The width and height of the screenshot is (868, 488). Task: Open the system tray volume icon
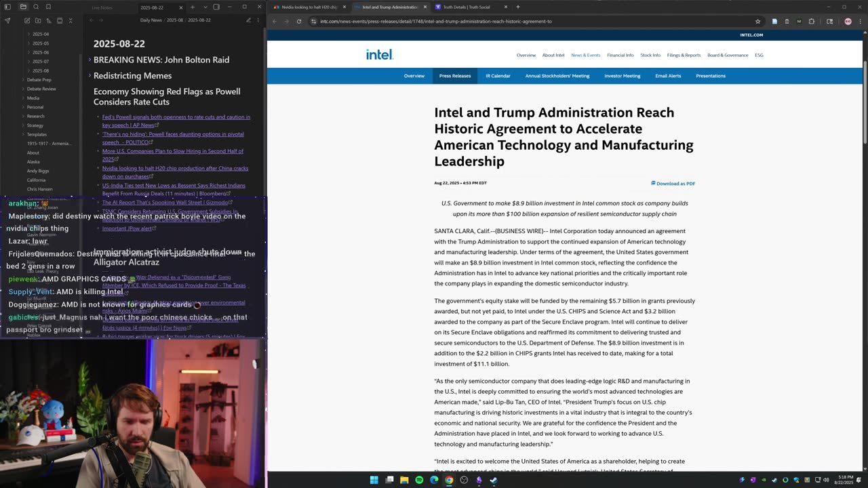click(x=826, y=480)
